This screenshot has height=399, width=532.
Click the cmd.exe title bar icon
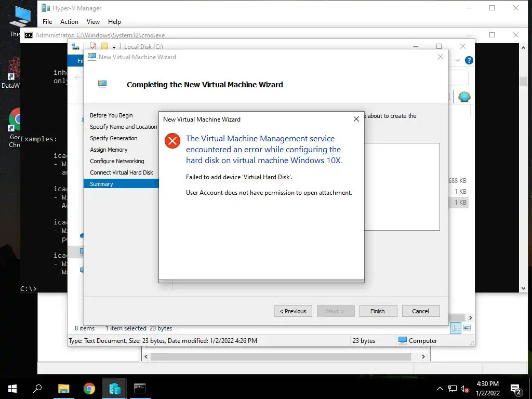pos(29,35)
